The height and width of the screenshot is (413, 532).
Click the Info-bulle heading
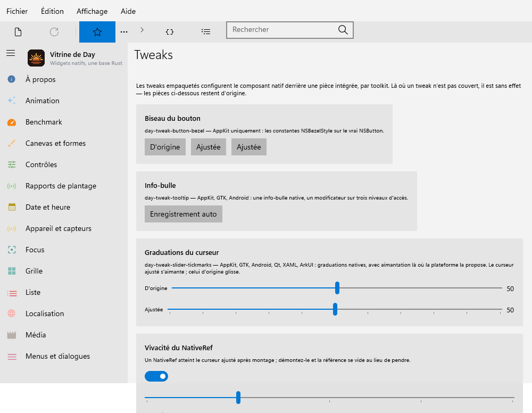point(160,185)
